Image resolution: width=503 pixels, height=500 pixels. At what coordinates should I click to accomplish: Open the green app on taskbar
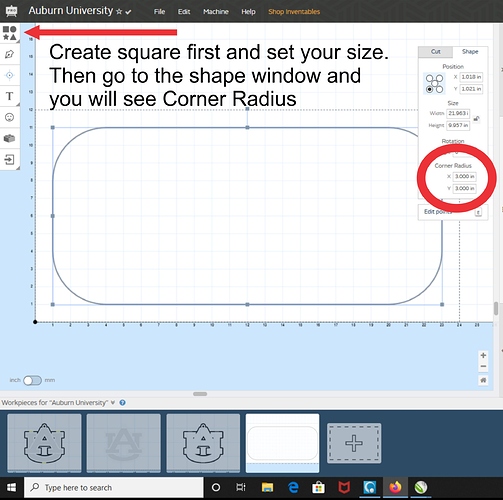(x=421, y=488)
